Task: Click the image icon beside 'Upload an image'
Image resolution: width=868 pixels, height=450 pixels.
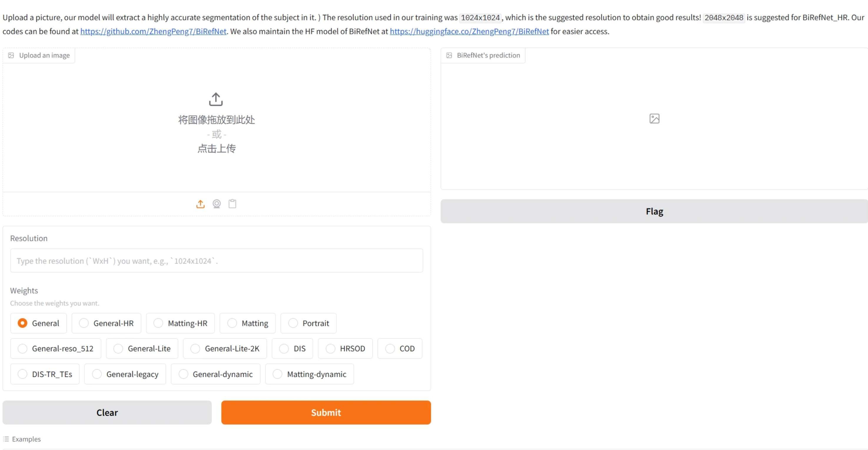Action: coord(11,55)
